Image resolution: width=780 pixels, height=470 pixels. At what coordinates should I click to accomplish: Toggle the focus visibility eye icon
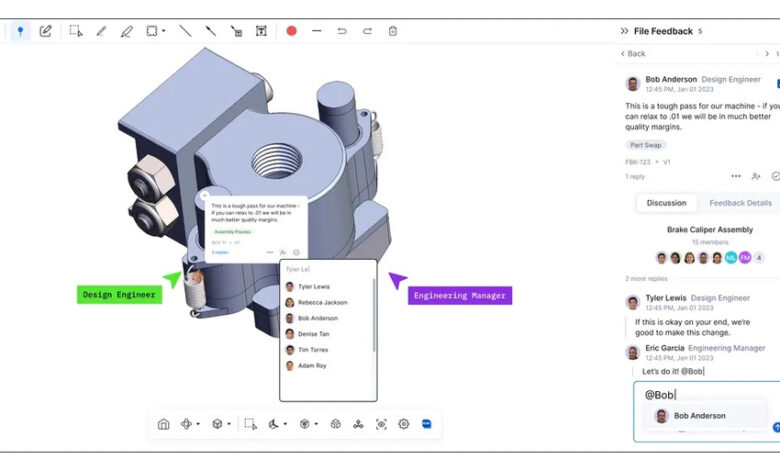tap(381, 424)
